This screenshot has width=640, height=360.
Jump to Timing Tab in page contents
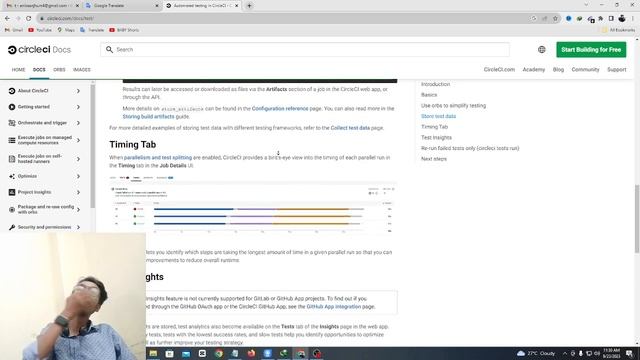pos(434,127)
